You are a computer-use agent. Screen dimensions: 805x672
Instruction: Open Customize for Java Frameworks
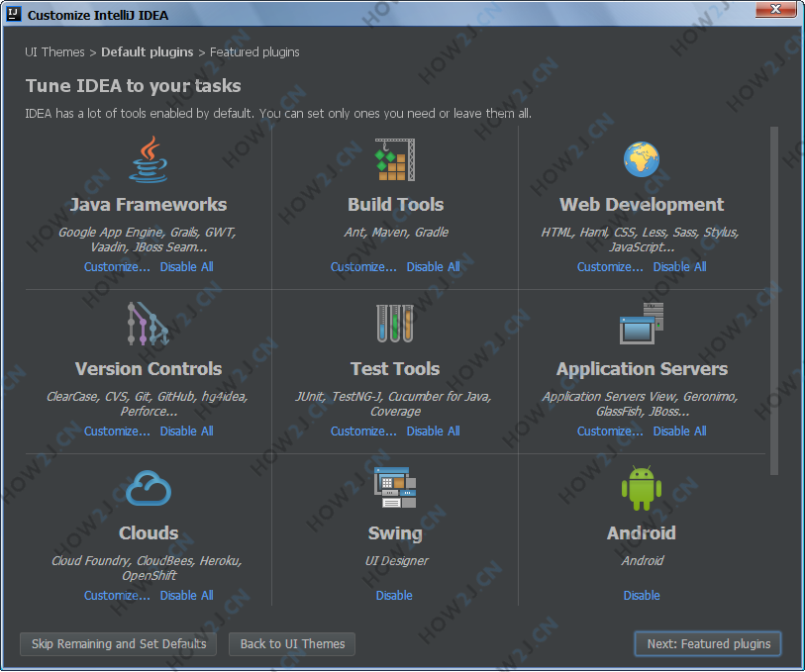coord(117,267)
